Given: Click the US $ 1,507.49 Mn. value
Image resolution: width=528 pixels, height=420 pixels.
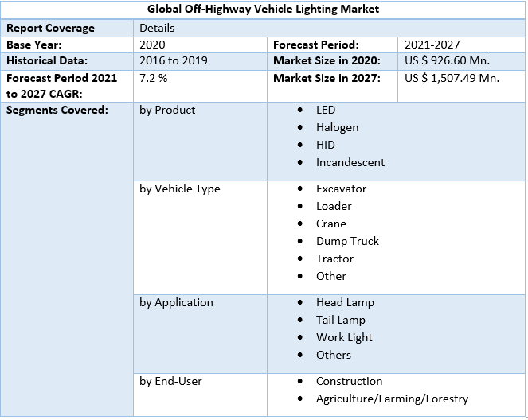Looking at the screenshot, I should (452, 78).
